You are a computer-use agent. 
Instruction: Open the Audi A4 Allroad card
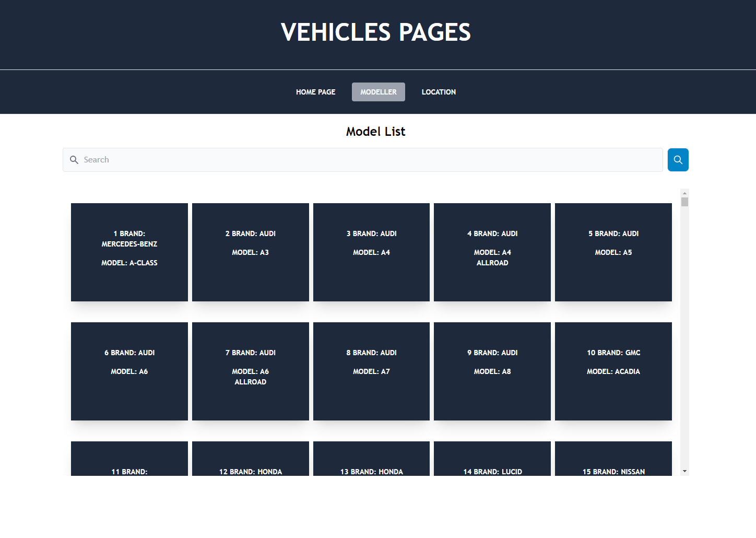[492, 252]
